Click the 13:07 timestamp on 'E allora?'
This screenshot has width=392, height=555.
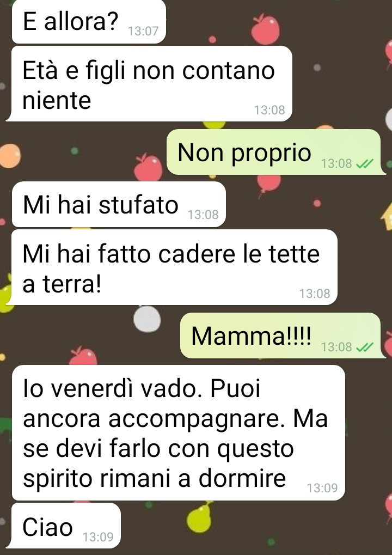coord(143,31)
